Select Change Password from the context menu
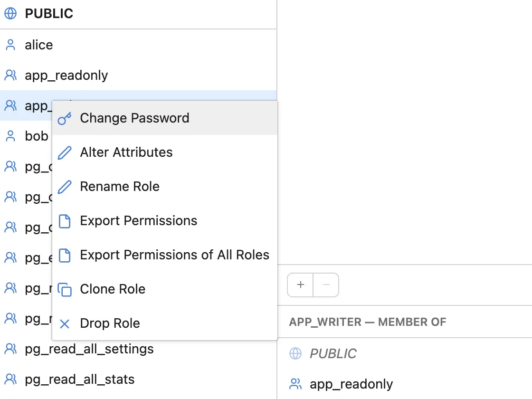 click(165, 118)
